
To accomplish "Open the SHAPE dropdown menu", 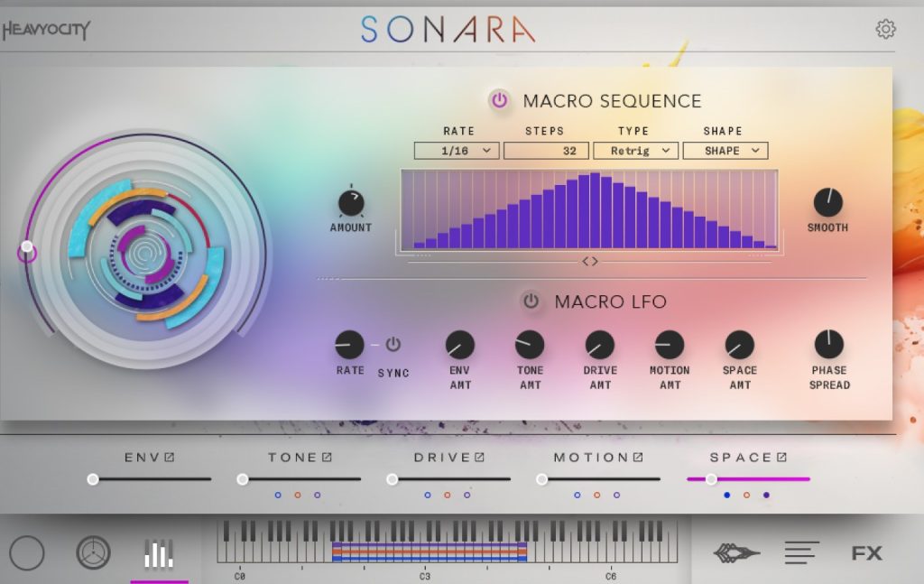I will [725, 151].
